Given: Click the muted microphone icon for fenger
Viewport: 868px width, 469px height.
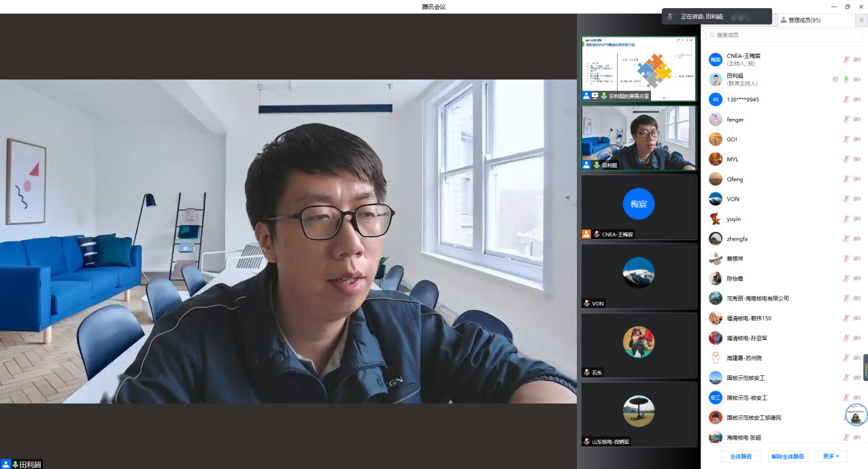Looking at the screenshot, I should click(846, 120).
